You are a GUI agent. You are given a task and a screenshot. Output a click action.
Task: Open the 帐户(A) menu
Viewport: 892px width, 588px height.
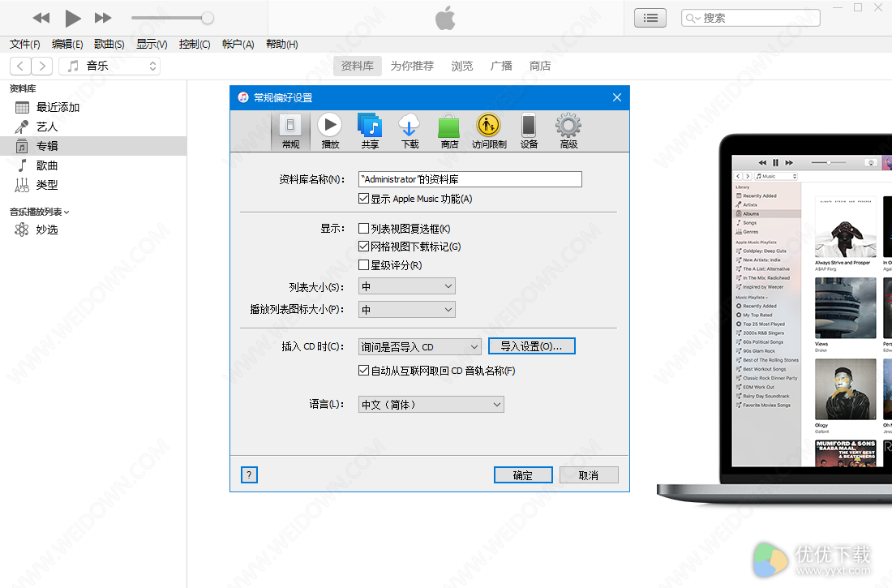(x=238, y=45)
